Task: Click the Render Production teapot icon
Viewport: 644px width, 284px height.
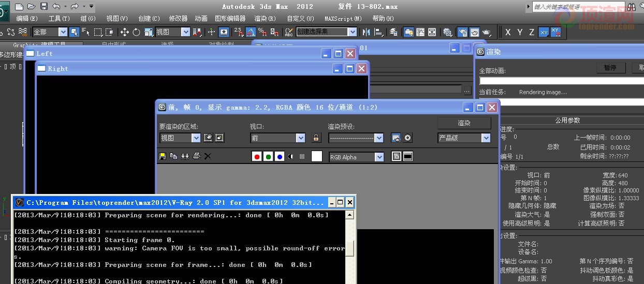Action: coord(487,32)
